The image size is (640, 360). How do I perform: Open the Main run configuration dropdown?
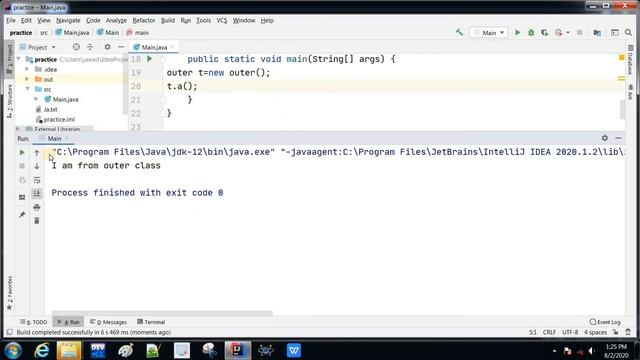click(x=489, y=32)
